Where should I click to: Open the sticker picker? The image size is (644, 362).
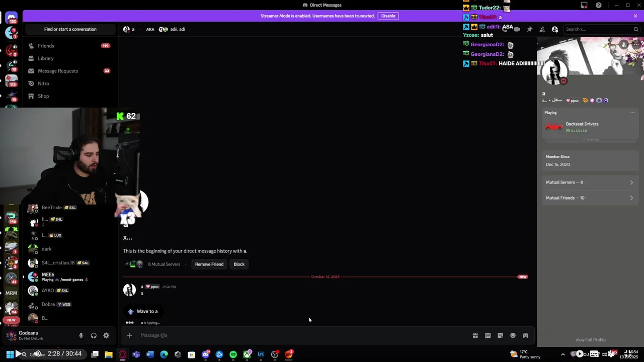[500, 335]
